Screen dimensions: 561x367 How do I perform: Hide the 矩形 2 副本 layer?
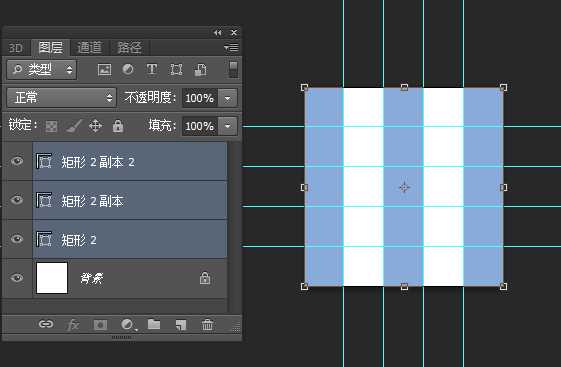(x=17, y=200)
